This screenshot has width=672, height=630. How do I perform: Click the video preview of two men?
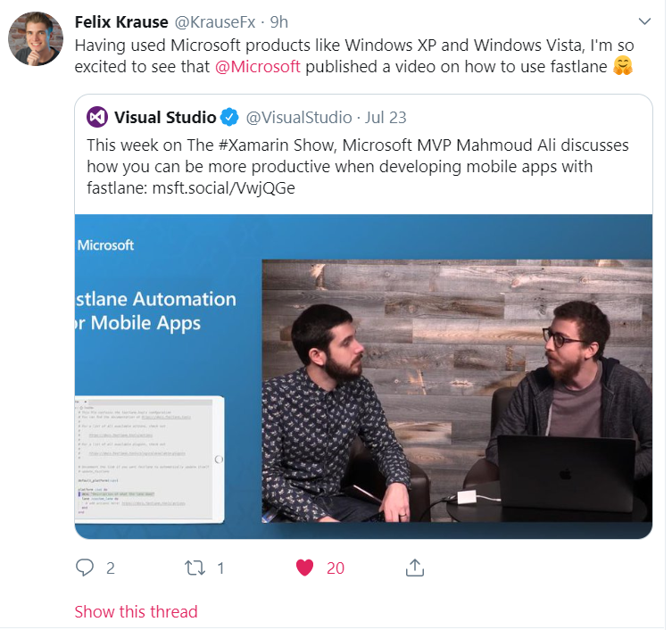457,391
